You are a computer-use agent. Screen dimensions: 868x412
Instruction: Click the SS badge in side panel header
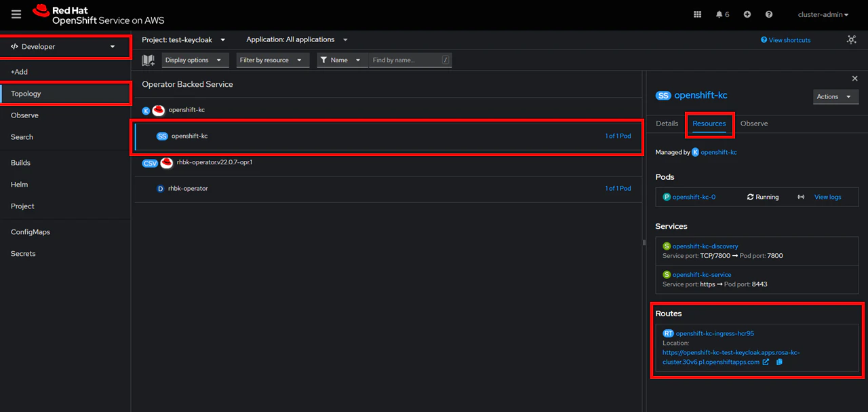[663, 96]
